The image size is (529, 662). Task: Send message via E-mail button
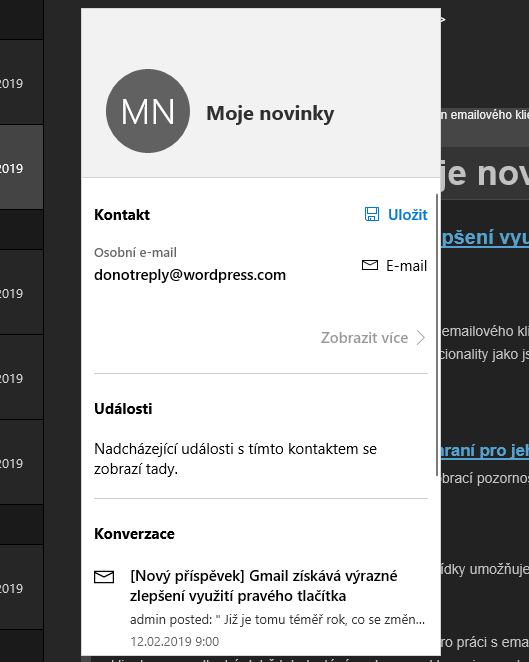click(x=394, y=266)
